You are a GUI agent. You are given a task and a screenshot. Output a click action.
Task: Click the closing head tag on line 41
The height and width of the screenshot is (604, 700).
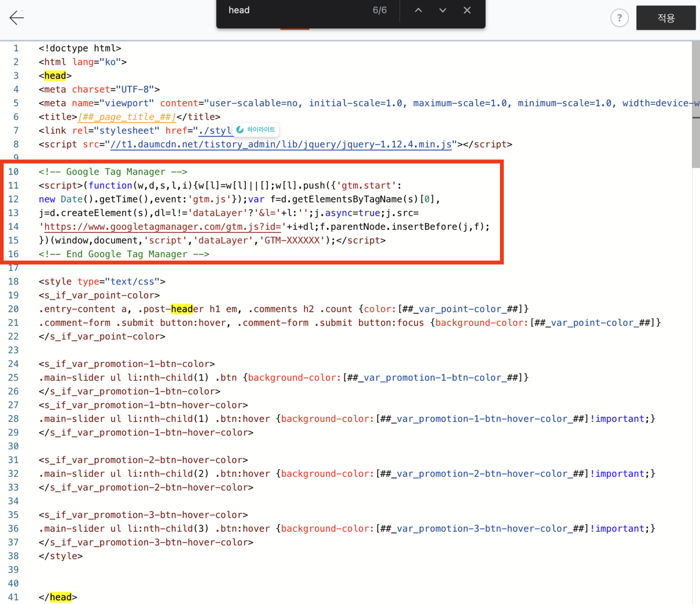click(x=60, y=597)
